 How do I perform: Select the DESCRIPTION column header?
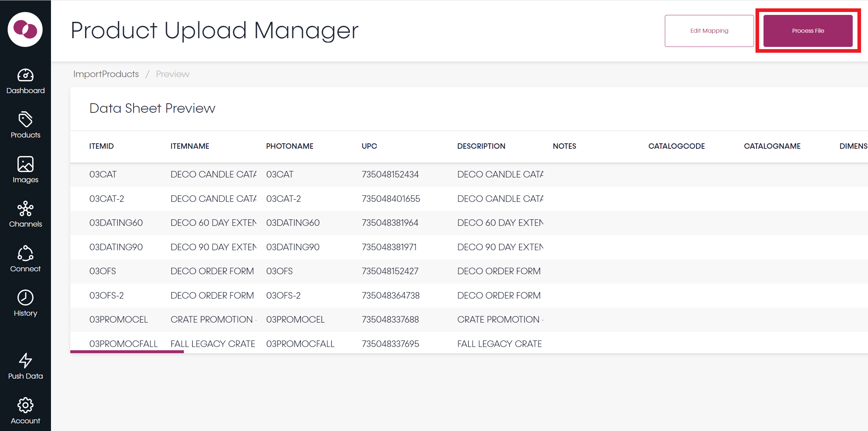pyautogui.click(x=481, y=146)
